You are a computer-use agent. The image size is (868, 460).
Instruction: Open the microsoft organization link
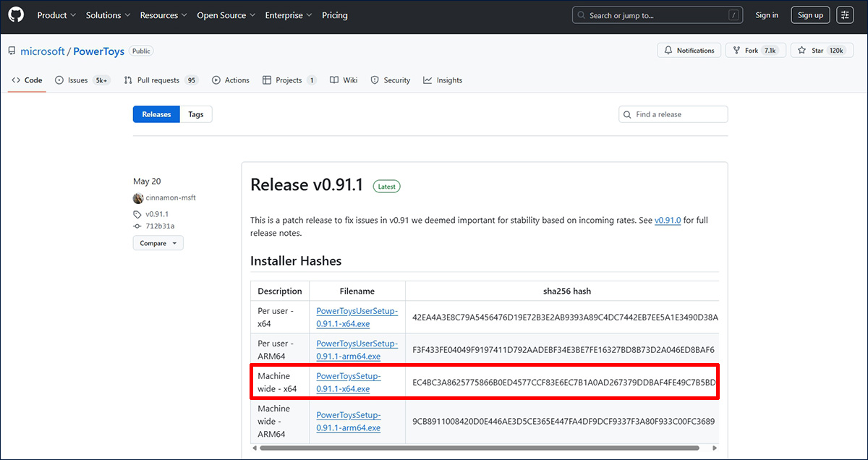tap(43, 51)
